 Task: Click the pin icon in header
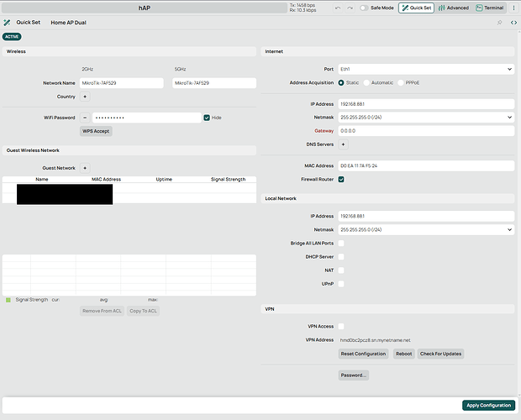499,23
